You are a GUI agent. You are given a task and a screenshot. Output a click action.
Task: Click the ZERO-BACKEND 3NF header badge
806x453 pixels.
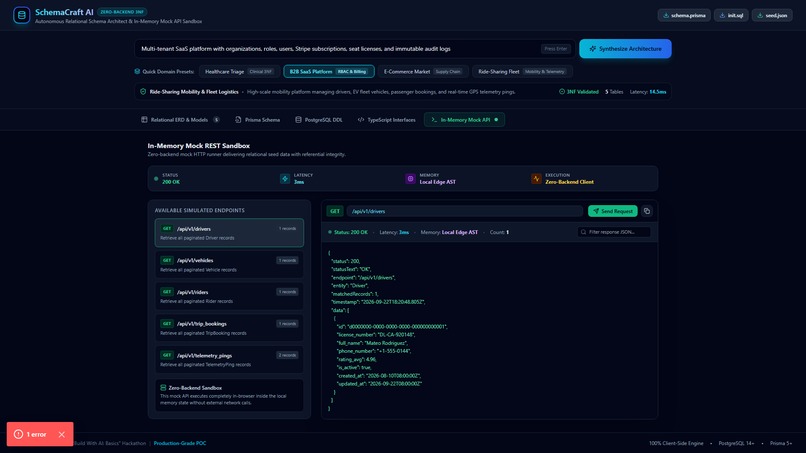[x=122, y=12]
